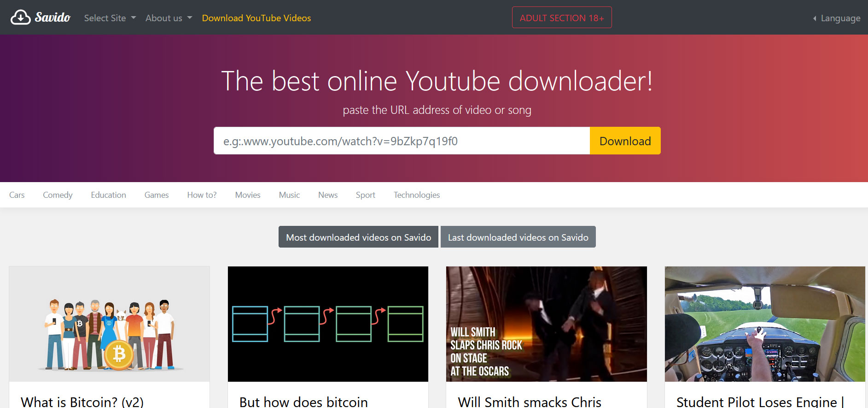Screen dimensions: 868x408
Task: Show Last downloaded videos on Savido
Action: (518, 237)
